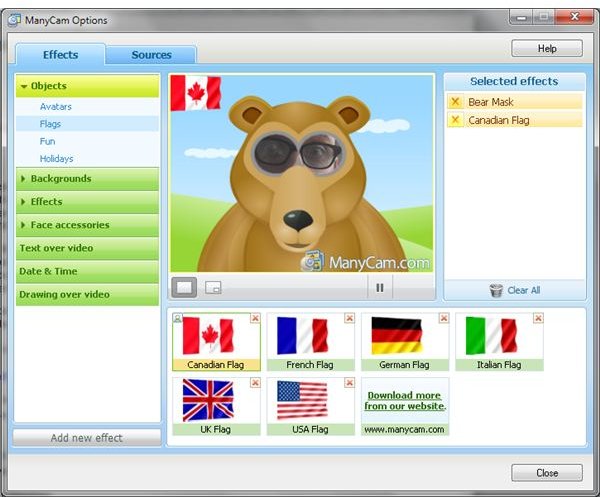Delete the Canadian Flag thumbnail via X

255,318
